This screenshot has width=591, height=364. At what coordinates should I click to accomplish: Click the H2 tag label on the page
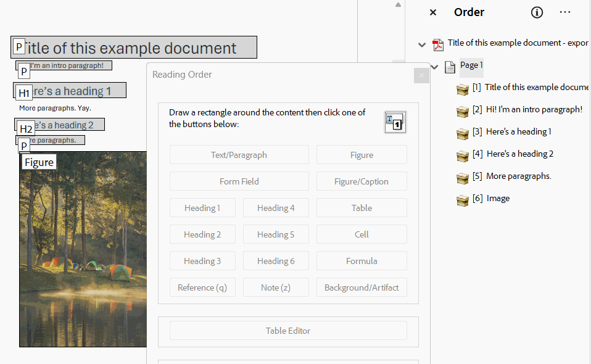pos(26,129)
